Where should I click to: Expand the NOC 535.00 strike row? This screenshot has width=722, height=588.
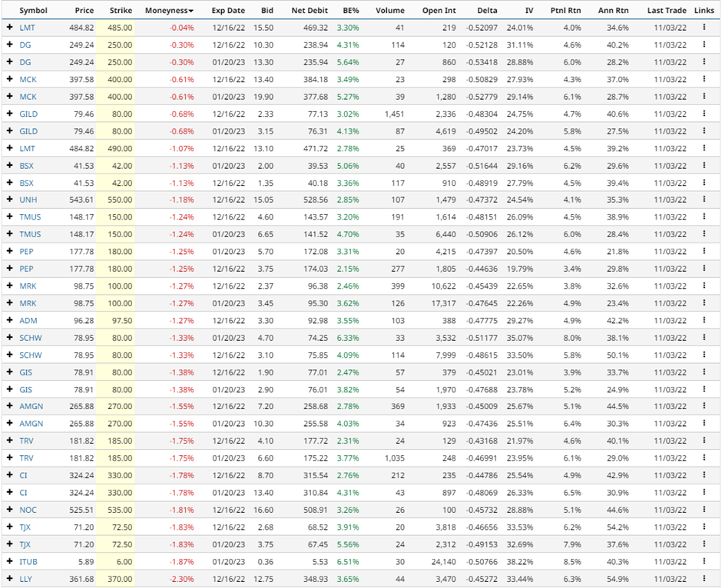(10, 510)
